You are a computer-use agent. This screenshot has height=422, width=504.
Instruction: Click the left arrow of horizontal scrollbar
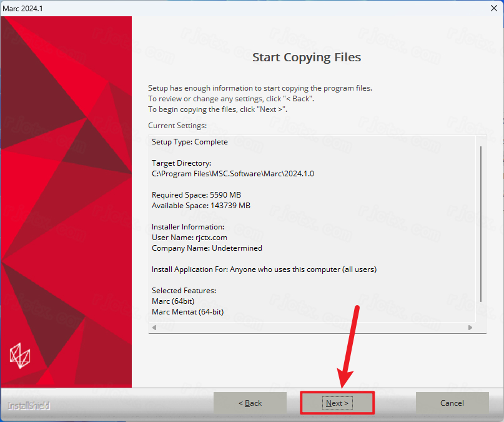coord(154,328)
